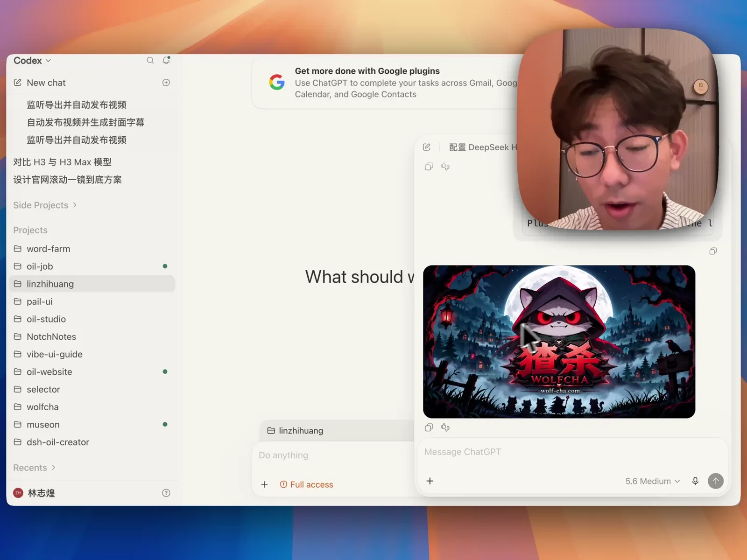Screen dimensions: 747x560
Task: Click the Google logo in plugins banner
Action: (277, 82)
